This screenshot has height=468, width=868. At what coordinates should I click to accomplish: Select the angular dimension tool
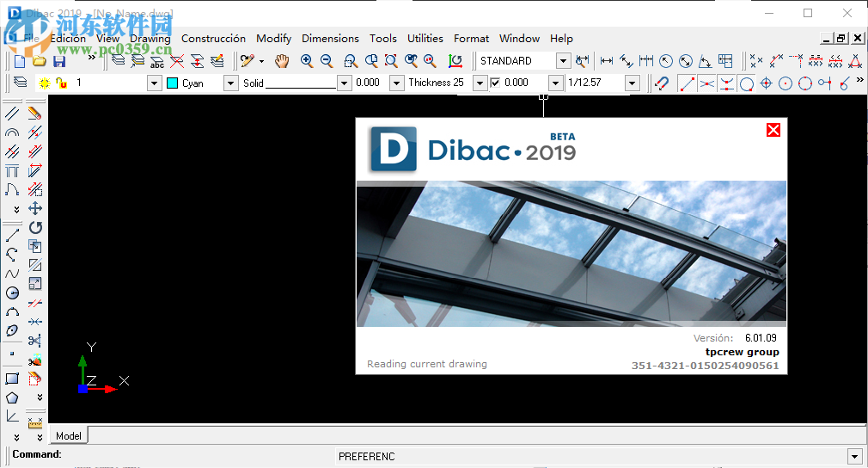click(x=705, y=61)
